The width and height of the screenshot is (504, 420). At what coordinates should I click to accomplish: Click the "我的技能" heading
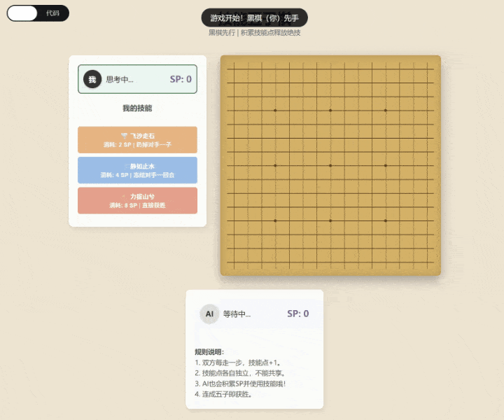(x=137, y=108)
